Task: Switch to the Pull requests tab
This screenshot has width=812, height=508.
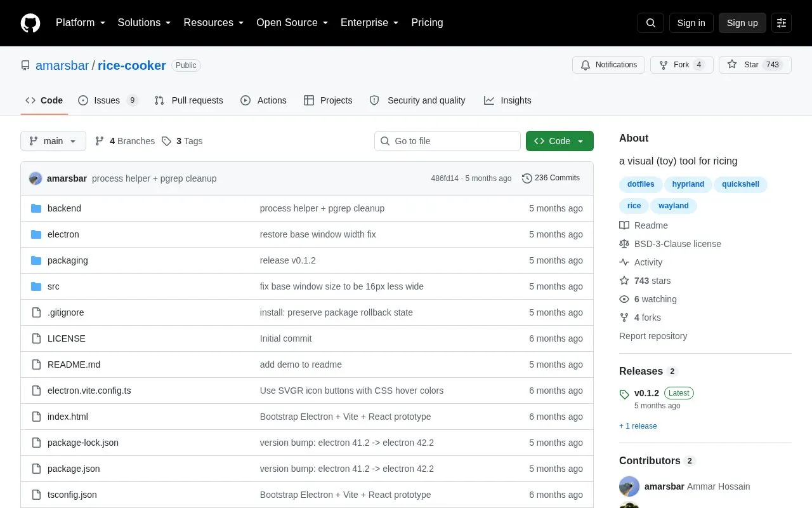Action: [x=188, y=100]
